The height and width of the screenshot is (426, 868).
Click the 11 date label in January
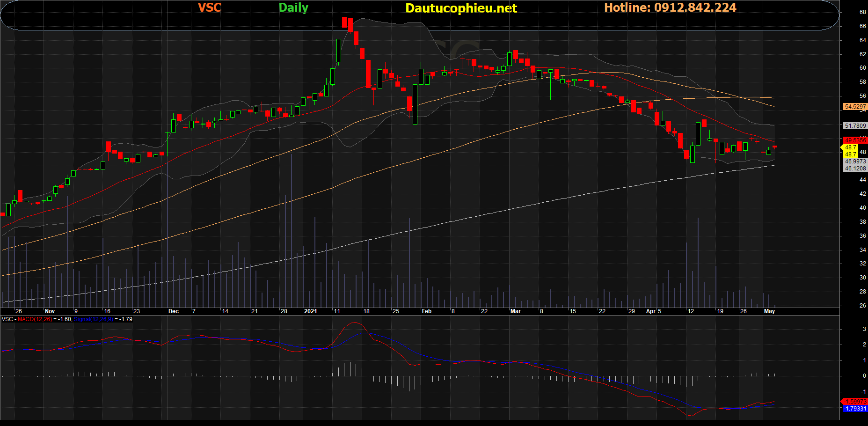(x=337, y=311)
